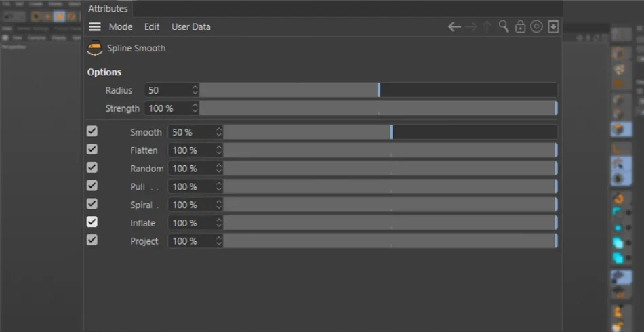
Task: Click the Strength stepper arrows
Action: pos(195,108)
